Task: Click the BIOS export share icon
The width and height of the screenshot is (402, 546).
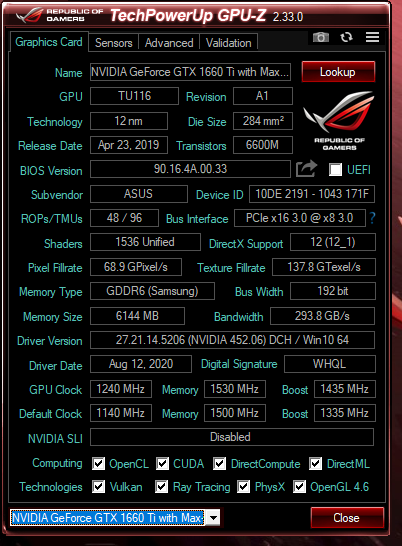Action: (307, 169)
